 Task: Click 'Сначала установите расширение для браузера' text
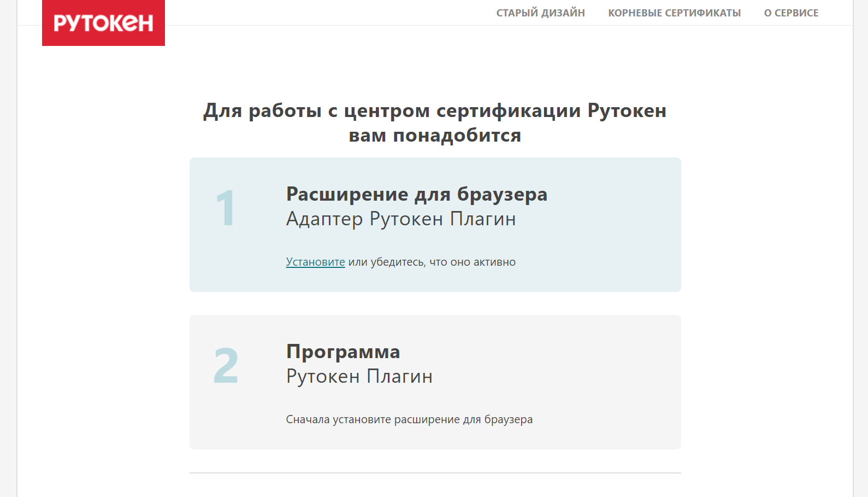point(409,419)
